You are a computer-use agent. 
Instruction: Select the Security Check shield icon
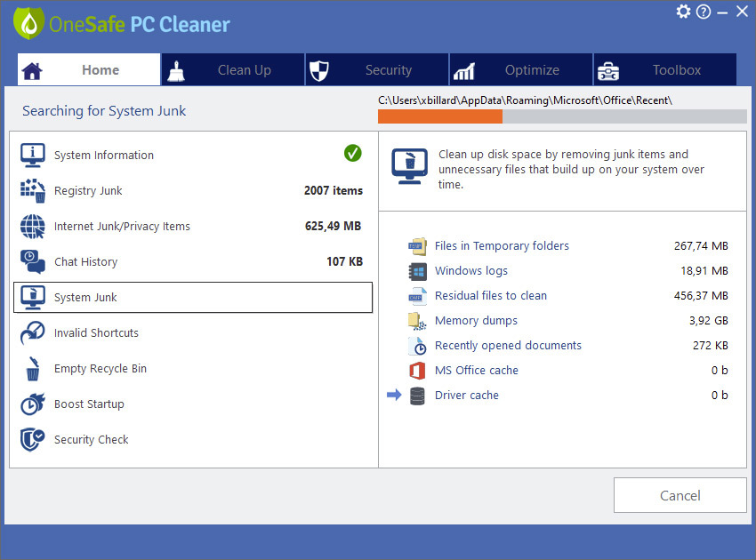33,439
